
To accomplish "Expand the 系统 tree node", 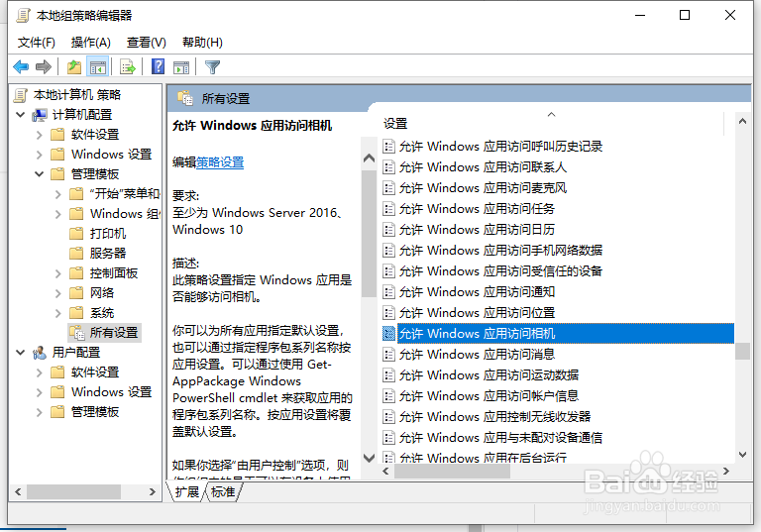I will [58, 313].
